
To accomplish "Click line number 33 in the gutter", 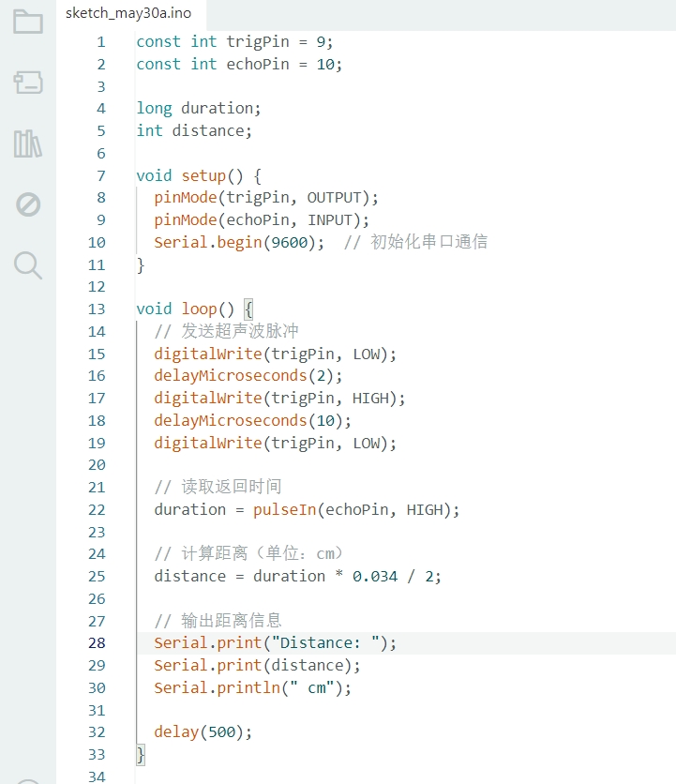I will tap(97, 755).
